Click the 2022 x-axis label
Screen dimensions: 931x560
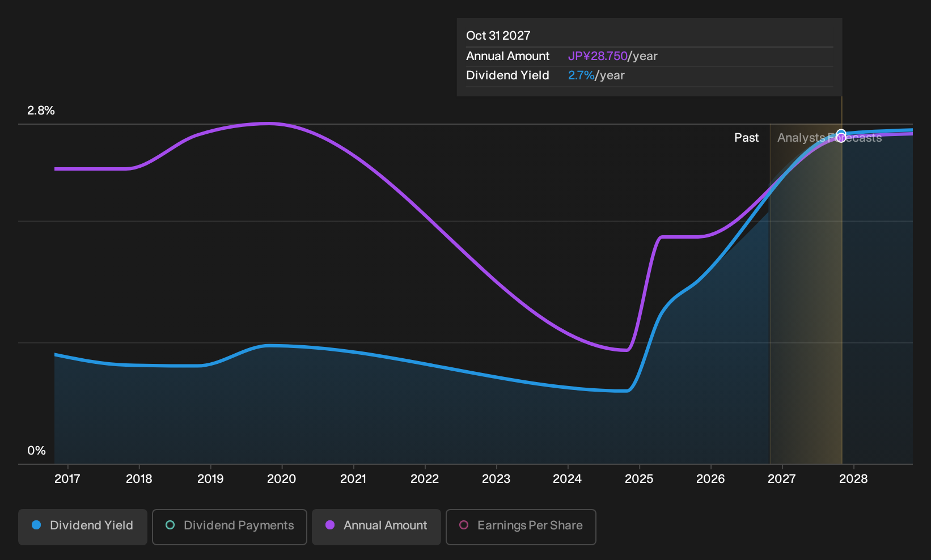point(425,479)
